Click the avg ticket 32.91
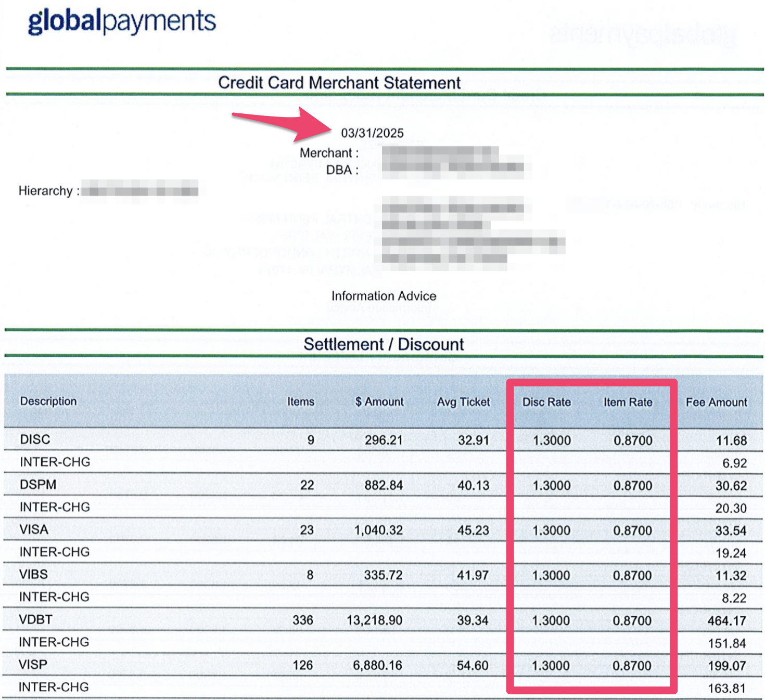Viewport: 765px width, 700px height. tap(474, 440)
